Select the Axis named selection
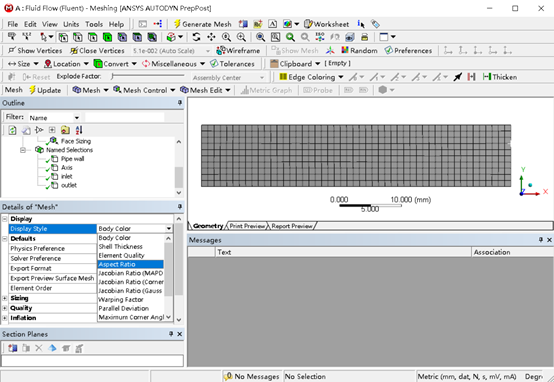The height and width of the screenshot is (382, 554). [67, 168]
